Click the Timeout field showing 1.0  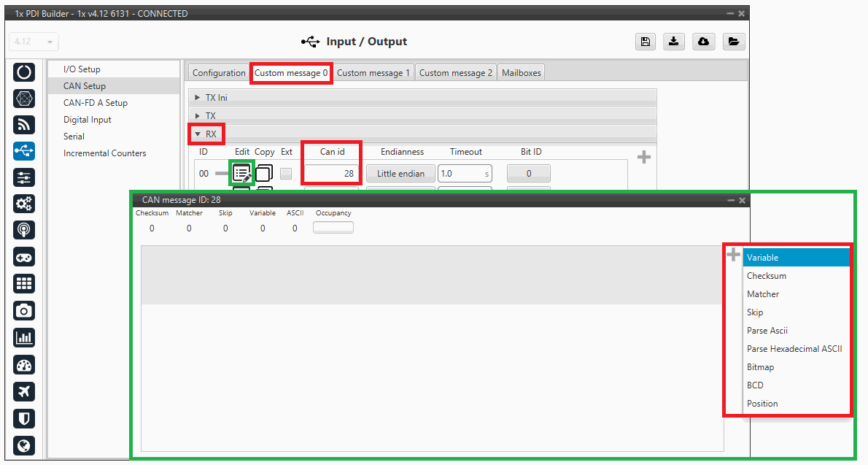(465, 174)
